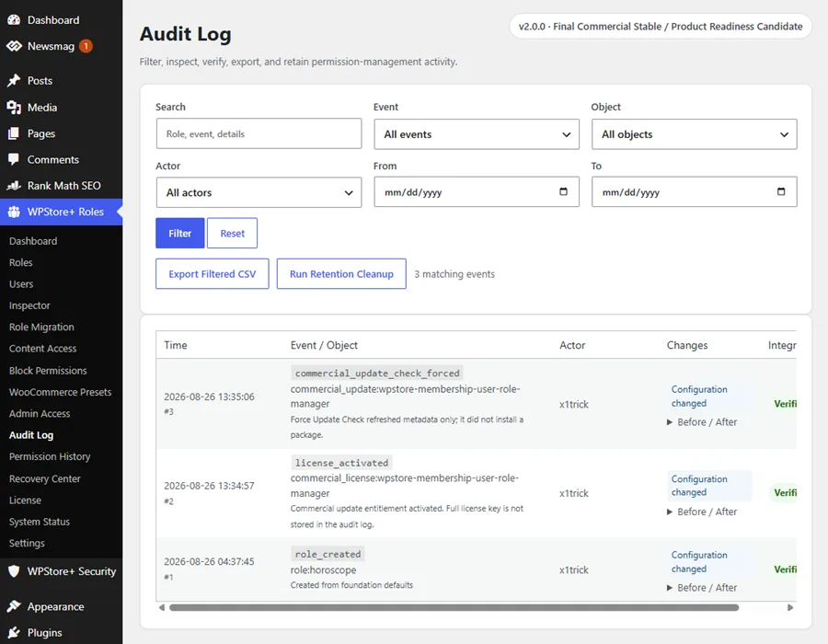Image resolution: width=828 pixels, height=644 pixels.
Task: Click the Changes column header
Action: 687,345
